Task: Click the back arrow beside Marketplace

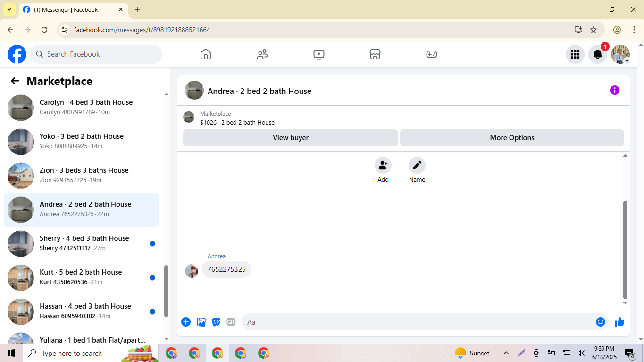Action: click(15, 81)
